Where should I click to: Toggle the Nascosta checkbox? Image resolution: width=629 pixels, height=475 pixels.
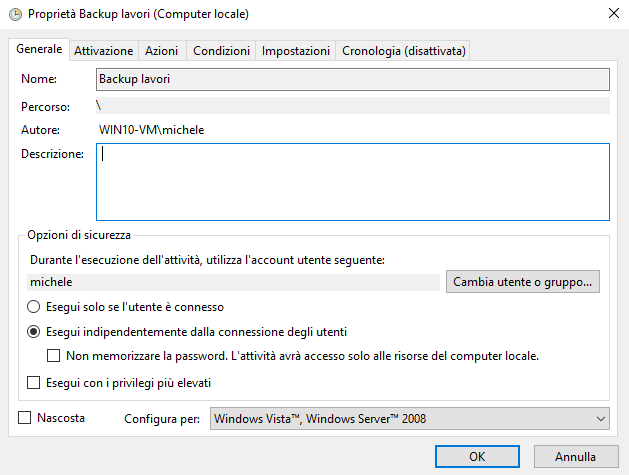point(26,418)
